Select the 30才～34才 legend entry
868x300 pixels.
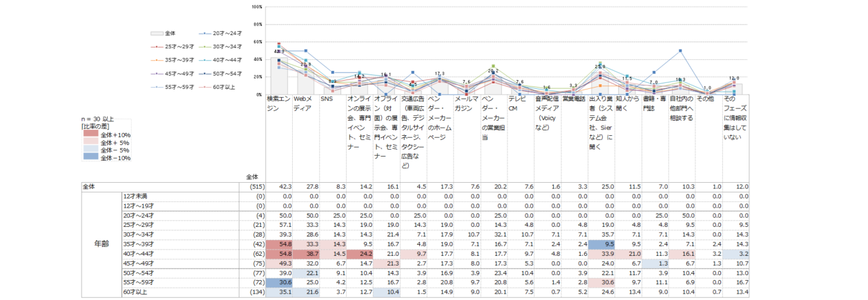224,46
